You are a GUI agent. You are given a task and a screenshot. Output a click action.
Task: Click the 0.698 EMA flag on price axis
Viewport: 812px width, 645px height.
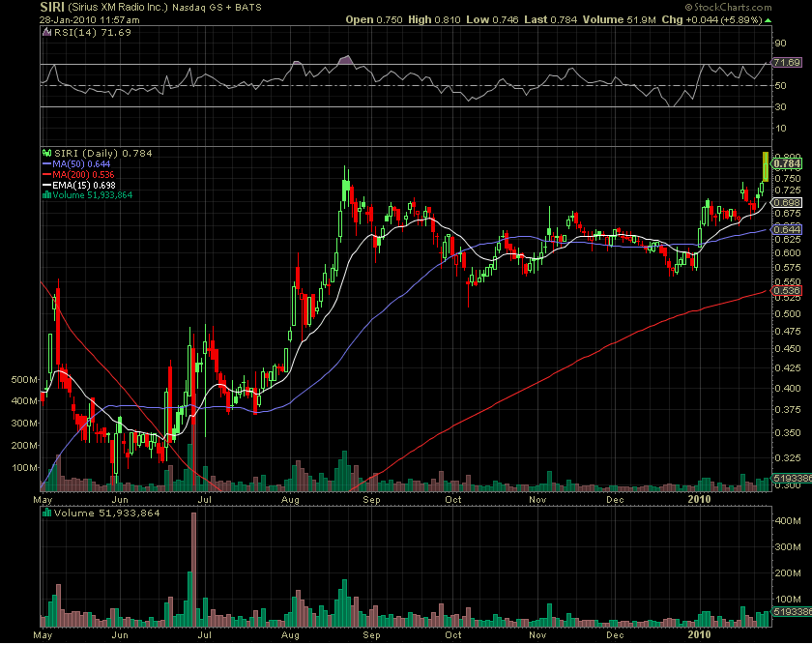pyautogui.click(x=787, y=202)
